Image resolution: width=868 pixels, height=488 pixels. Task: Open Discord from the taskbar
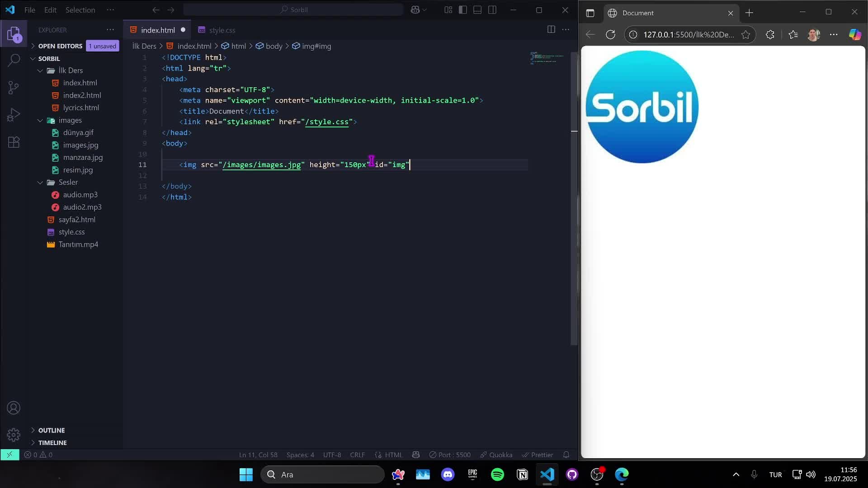coord(448,474)
